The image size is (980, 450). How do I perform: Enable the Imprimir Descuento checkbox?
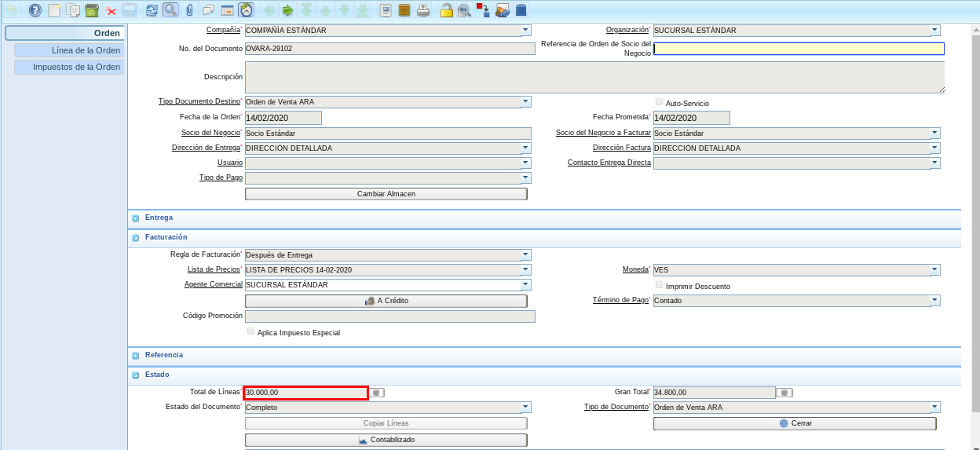click(x=659, y=285)
